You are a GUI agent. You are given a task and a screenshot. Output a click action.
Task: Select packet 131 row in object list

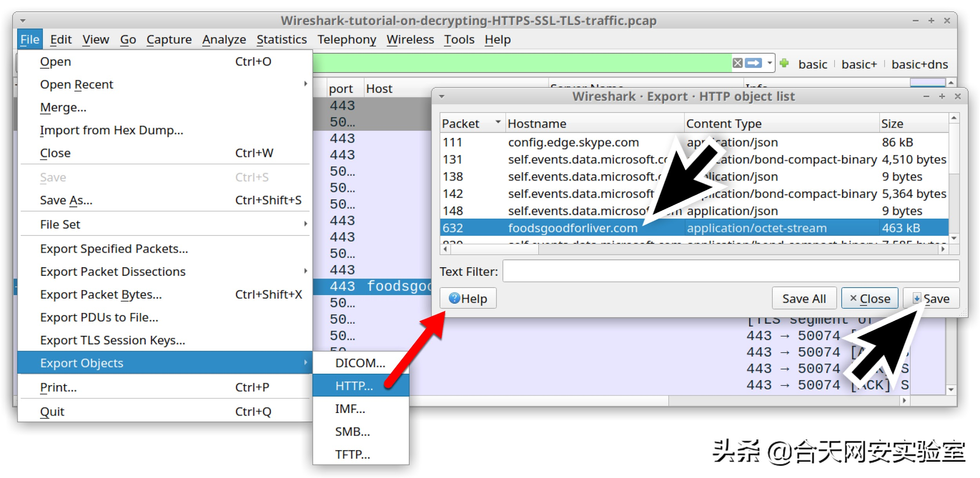[694, 159]
